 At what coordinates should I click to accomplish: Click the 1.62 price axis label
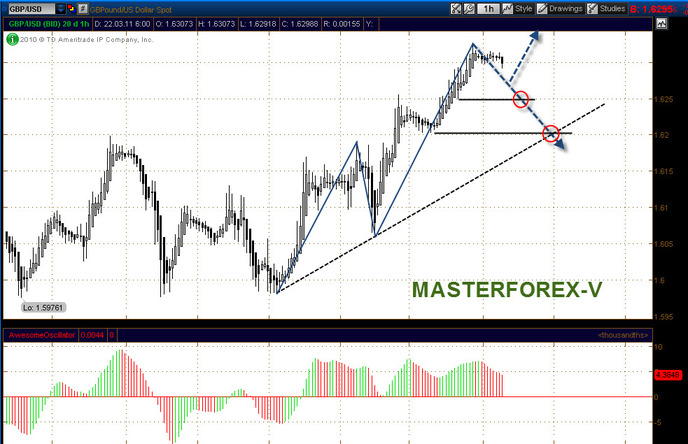[x=662, y=135]
